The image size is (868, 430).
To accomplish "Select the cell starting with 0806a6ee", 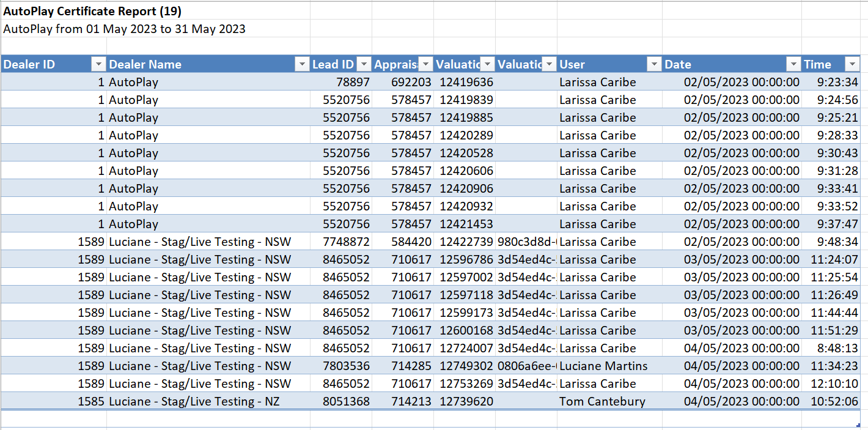I will [526, 366].
